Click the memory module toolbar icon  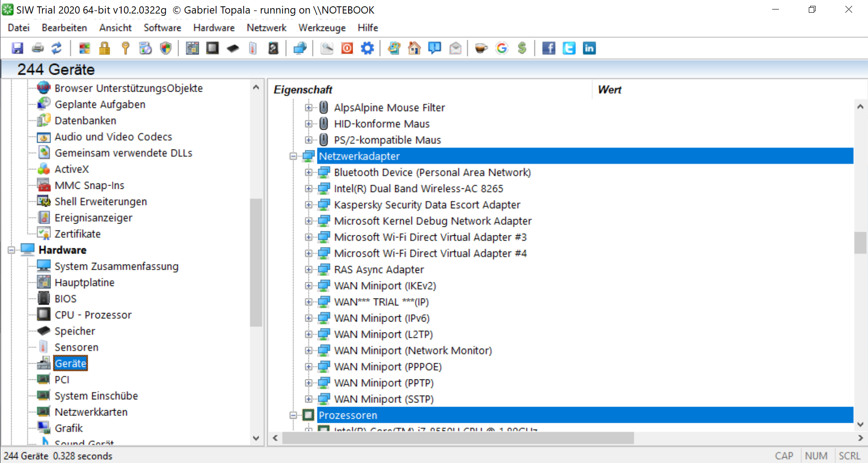pos(233,48)
